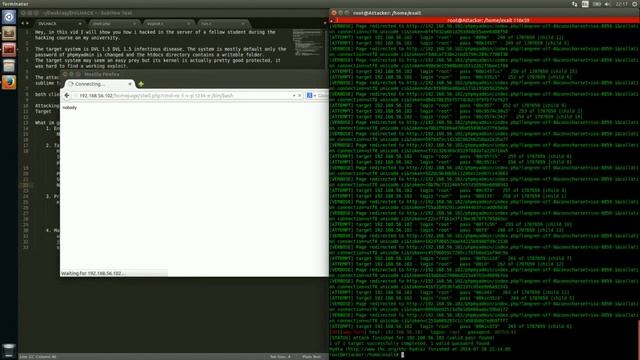The height and width of the screenshot is (360, 640).
Task: Click Line/Column indicator in Sublime status bar
Action: pyautogui.click(x=38, y=357)
